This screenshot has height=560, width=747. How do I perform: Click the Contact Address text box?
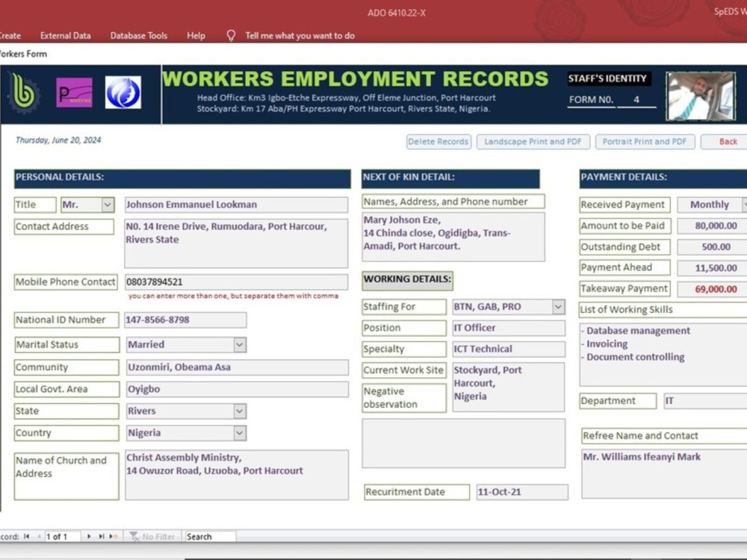pyautogui.click(x=236, y=243)
